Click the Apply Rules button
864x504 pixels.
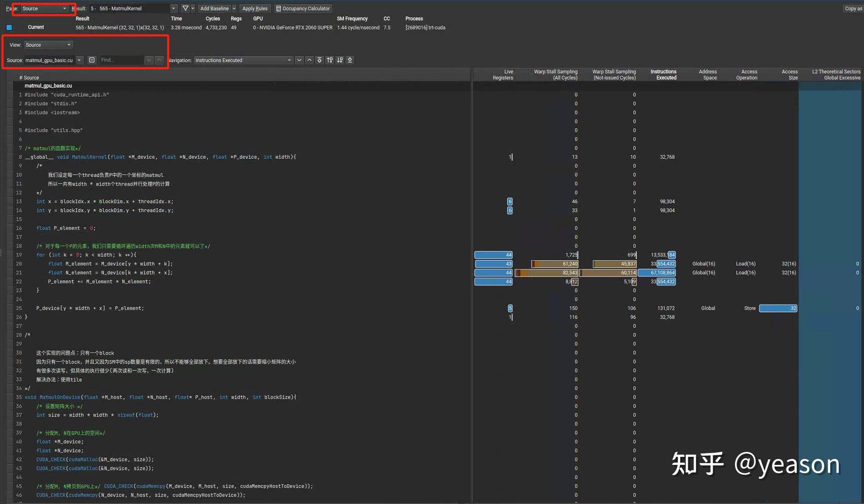pyautogui.click(x=255, y=8)
